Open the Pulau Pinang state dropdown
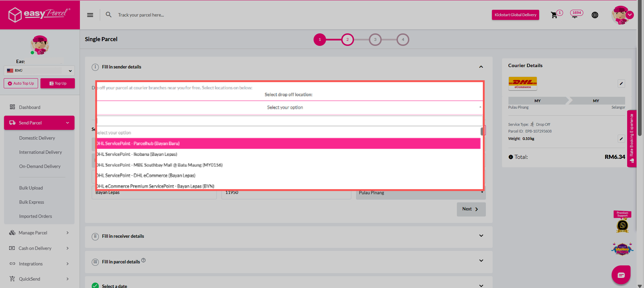Viewport: 644px width, 288px height. coord(421,193)
